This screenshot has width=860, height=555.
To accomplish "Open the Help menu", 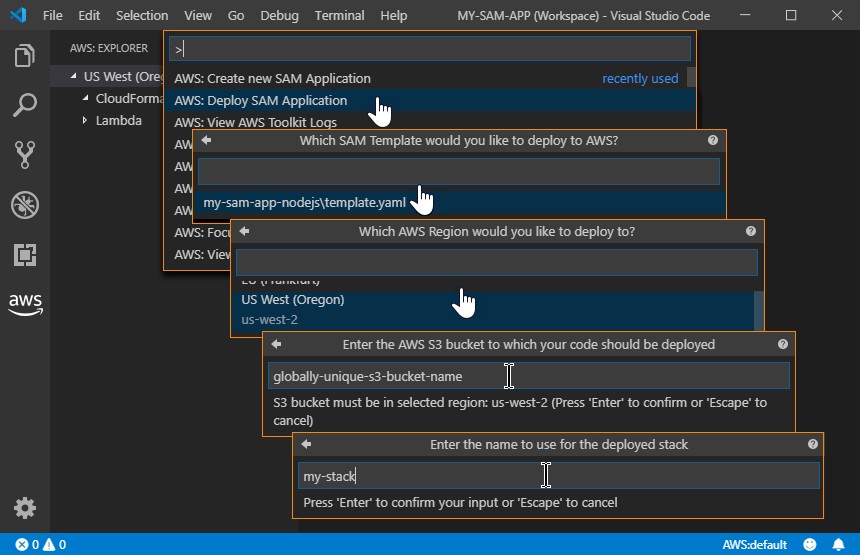I will [394, 15].
